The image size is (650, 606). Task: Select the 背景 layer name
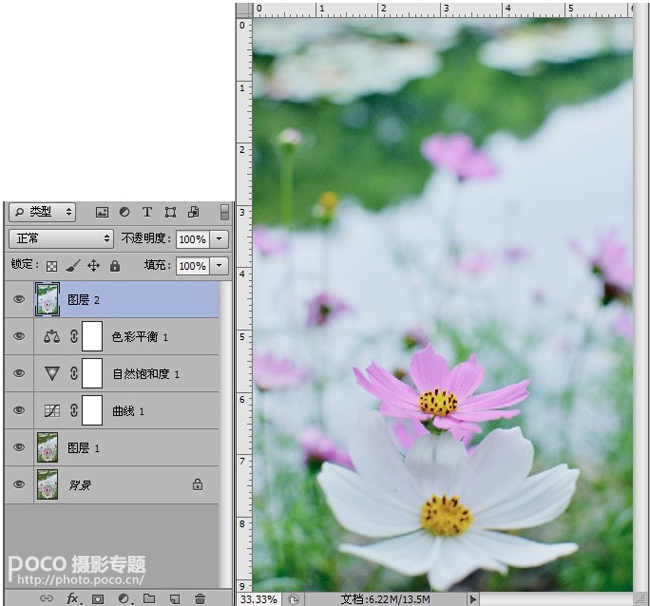[x=80, y=485]
